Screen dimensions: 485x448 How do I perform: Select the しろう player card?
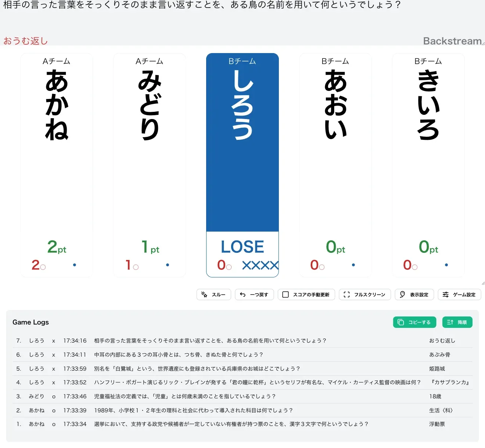242,165
